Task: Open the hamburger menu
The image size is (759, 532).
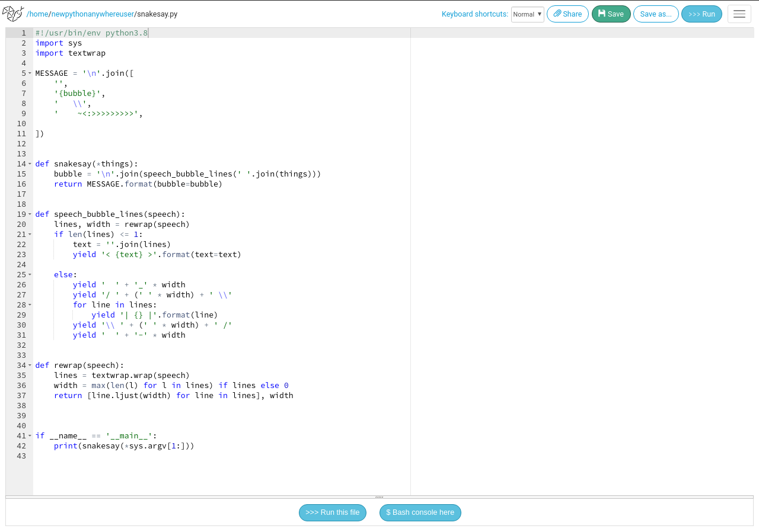Action: [x=739, y=14]
